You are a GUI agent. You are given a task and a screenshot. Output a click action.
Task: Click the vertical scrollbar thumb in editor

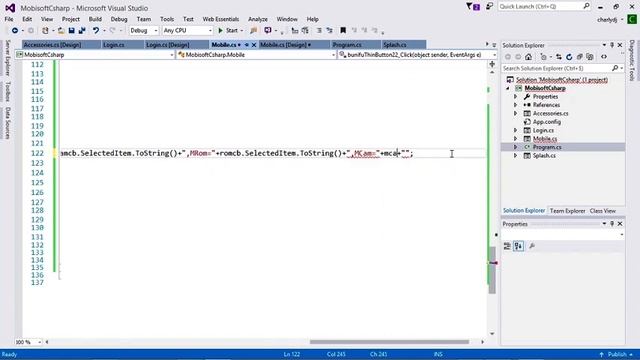click(492, 270)
